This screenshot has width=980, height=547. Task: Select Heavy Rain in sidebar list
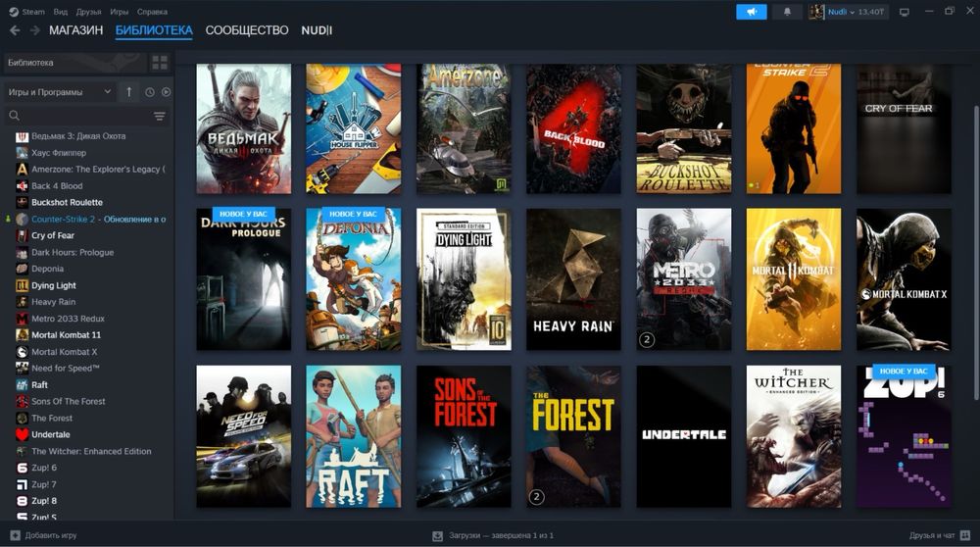[53, 302]
